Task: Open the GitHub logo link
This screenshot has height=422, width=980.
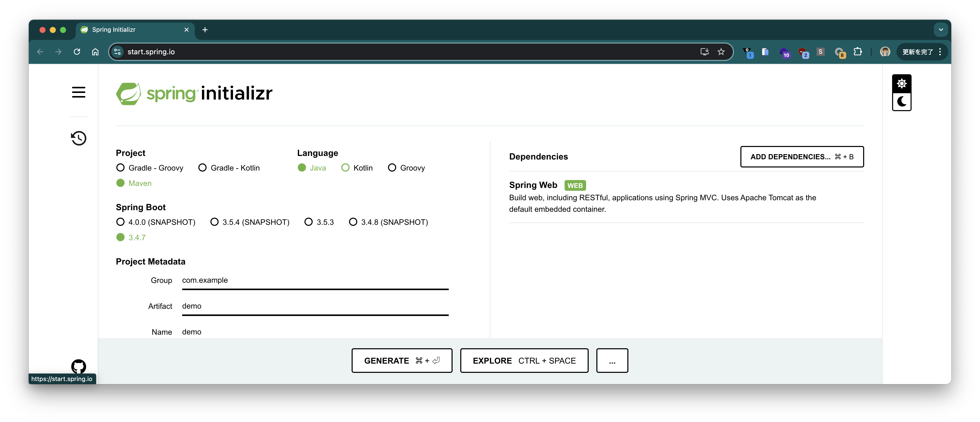Action: coord(78,366)
